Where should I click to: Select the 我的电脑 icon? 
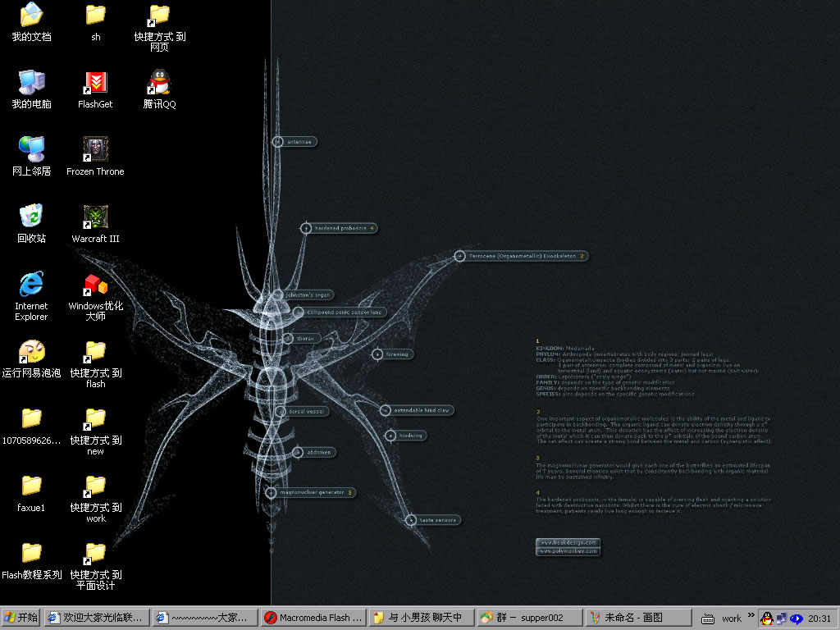coord(31,89)
